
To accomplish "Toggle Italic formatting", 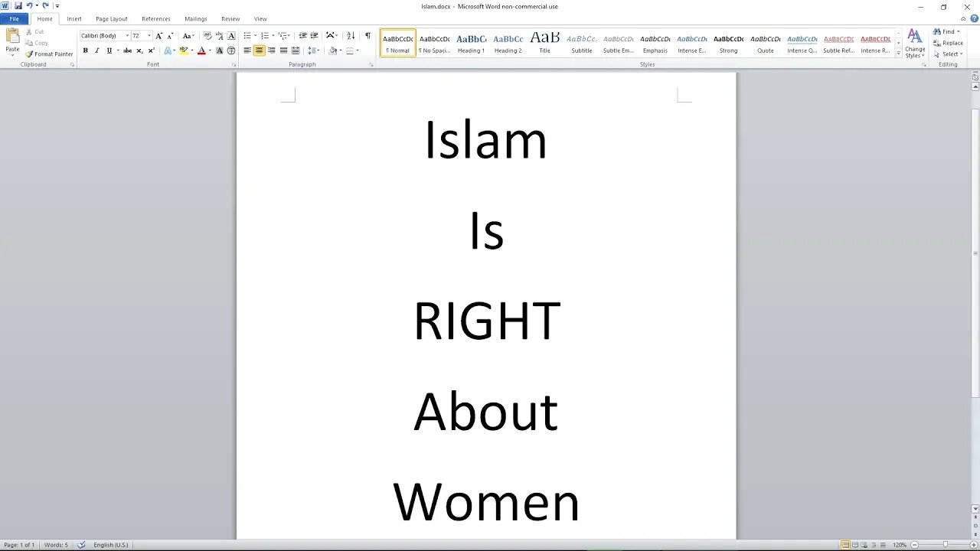I will point(97,51).
